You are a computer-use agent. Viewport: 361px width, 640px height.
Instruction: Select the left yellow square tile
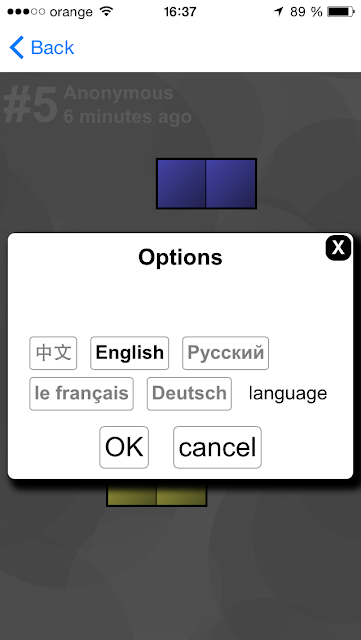click(131, 493)
